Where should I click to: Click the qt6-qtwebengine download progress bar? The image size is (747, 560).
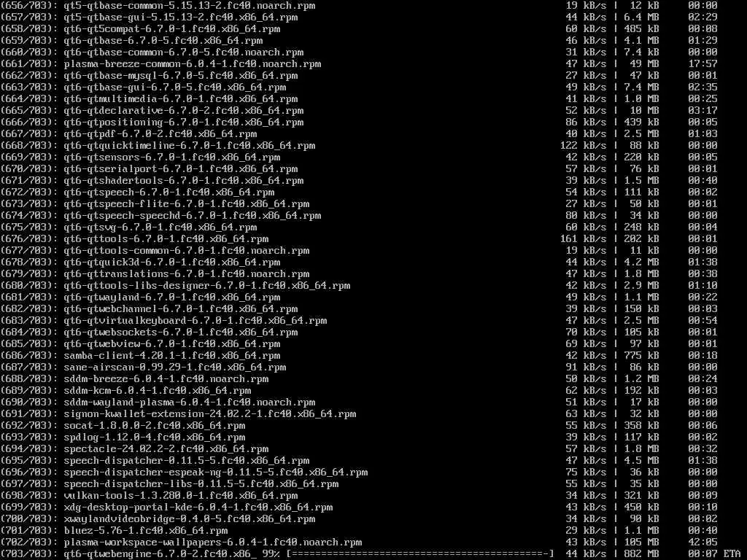(x=419, y=554)
